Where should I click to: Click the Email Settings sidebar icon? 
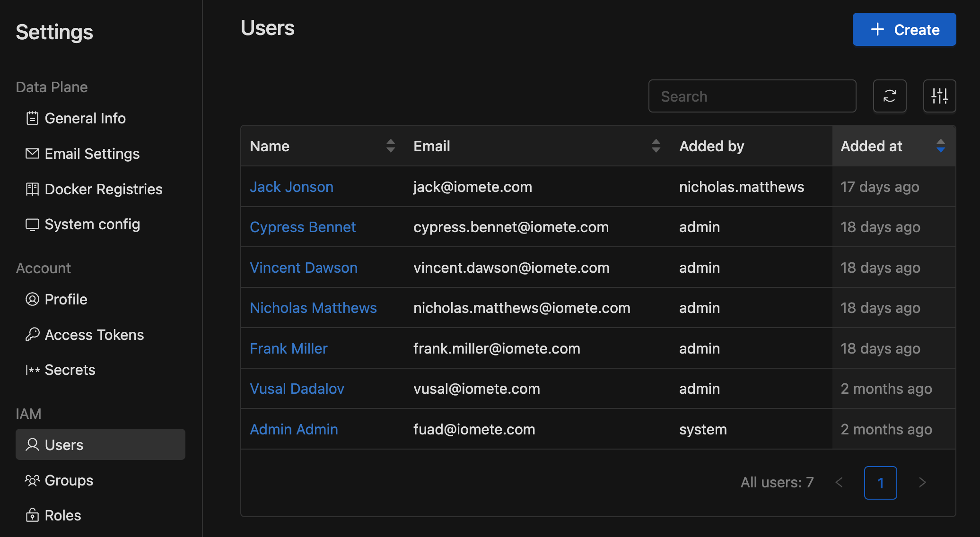tap(31, 154)
